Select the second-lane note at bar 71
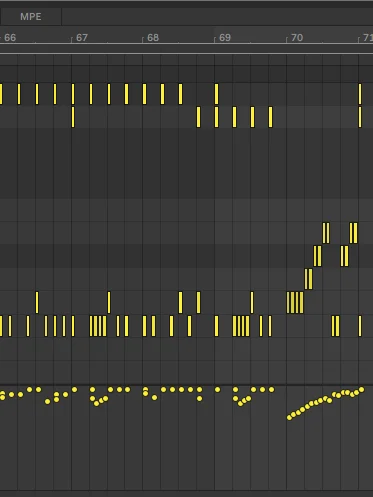 [360, 117]
